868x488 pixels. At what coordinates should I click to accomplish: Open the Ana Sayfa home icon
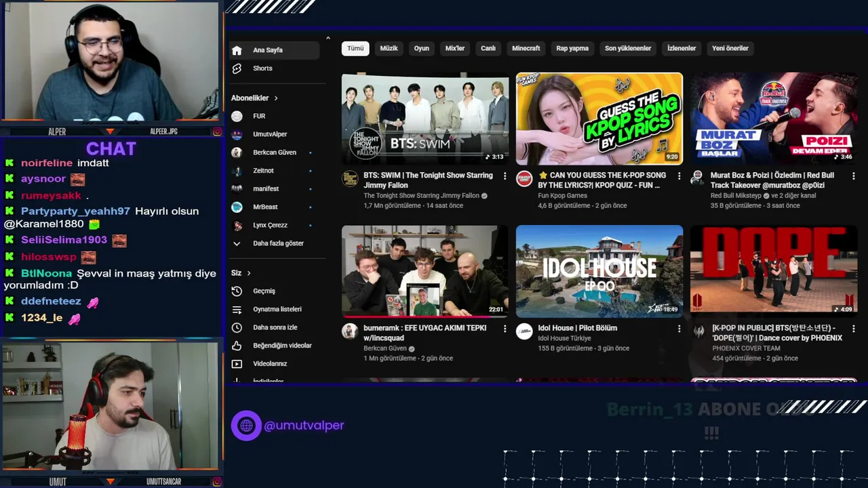[x=237, y=50]
